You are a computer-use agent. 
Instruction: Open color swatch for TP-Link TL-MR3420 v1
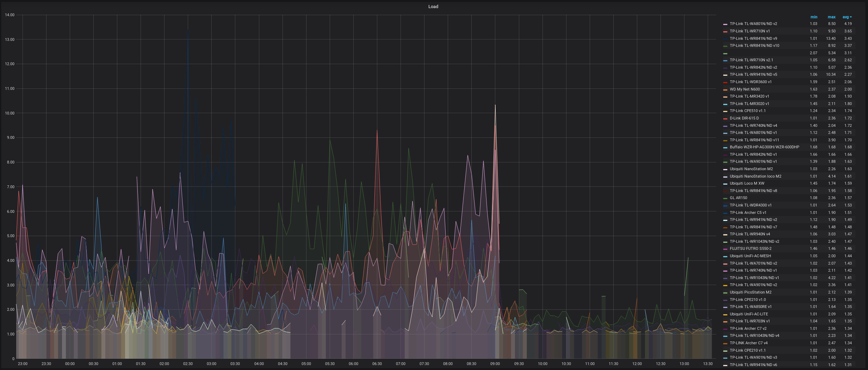pos(725,97)
